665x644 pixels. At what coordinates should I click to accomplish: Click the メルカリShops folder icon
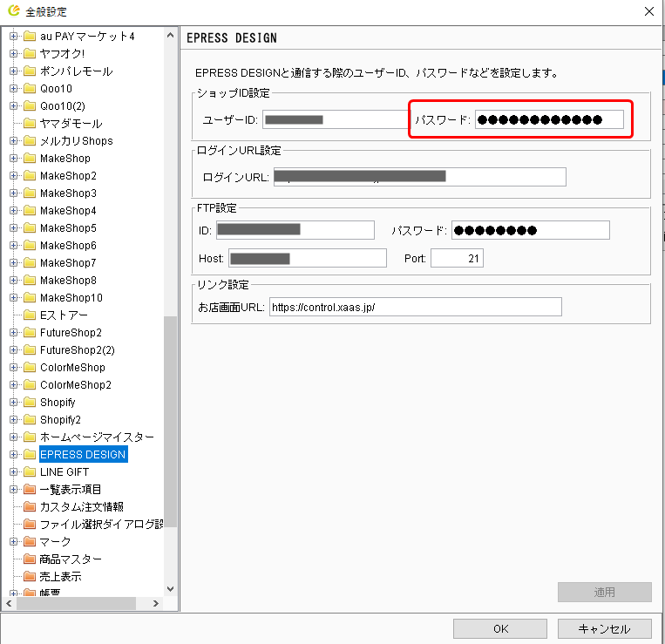(30, 141)
